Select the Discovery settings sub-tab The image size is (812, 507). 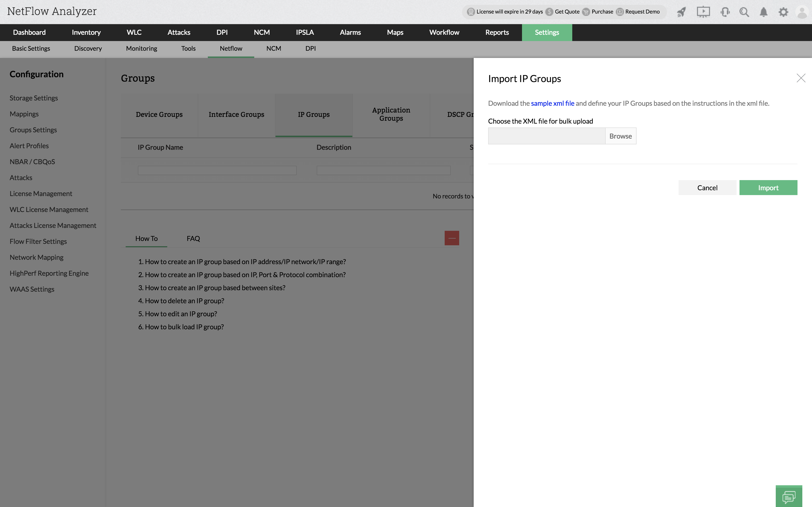88,49
